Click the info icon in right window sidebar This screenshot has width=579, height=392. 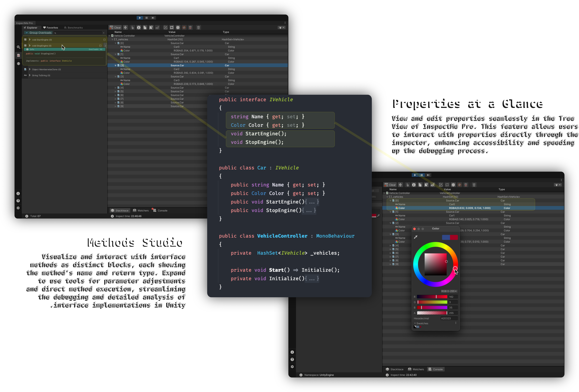tap(292, 352)
